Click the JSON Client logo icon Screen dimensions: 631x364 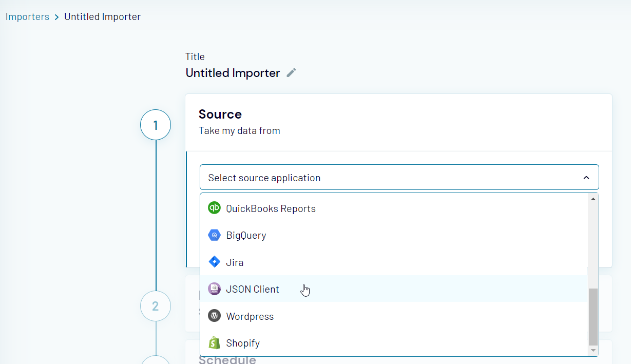point(214,289)
